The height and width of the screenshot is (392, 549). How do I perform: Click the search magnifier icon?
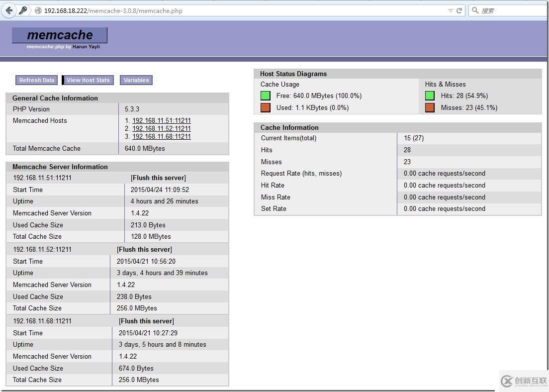click(x=475, y=10)
